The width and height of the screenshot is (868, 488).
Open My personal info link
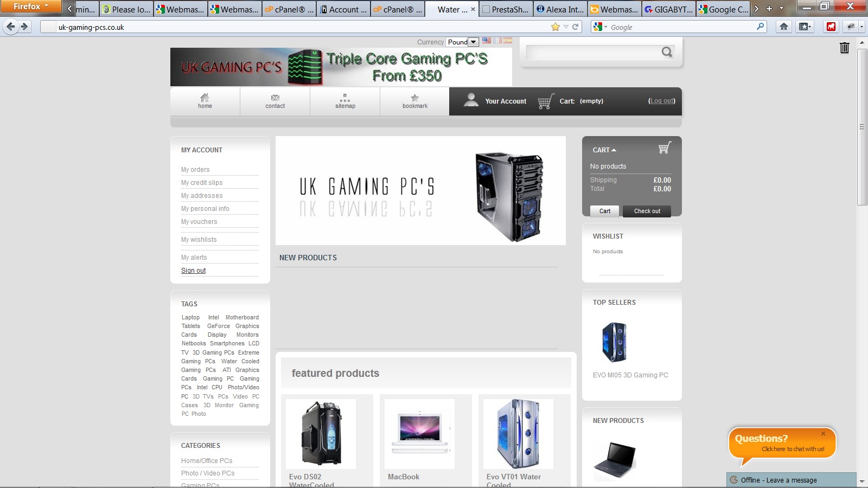(205, 209)
